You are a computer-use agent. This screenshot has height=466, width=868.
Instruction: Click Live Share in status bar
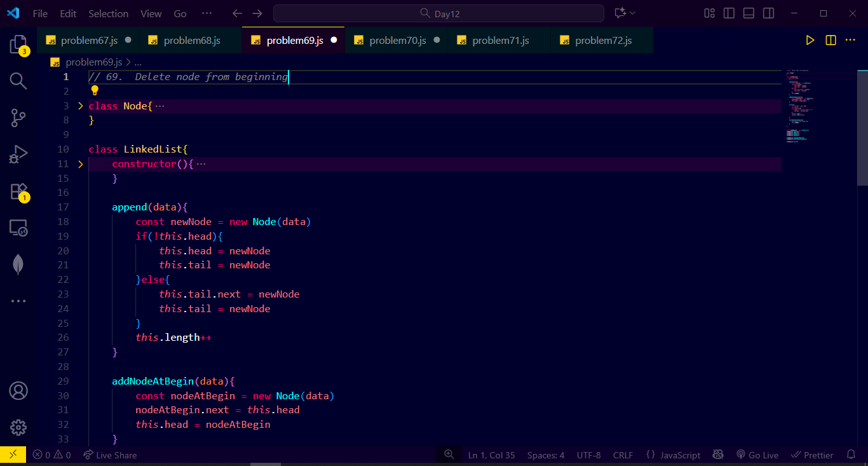pos(110,455)
